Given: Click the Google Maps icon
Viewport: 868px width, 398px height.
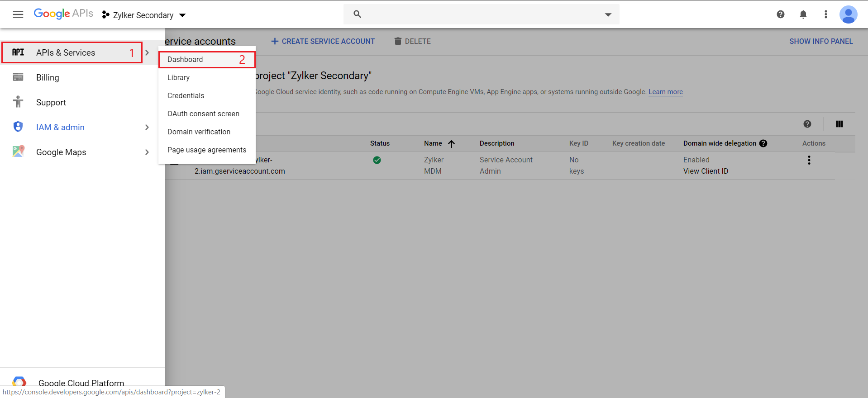Looking at the screenshot, I should tap(18, 151).
